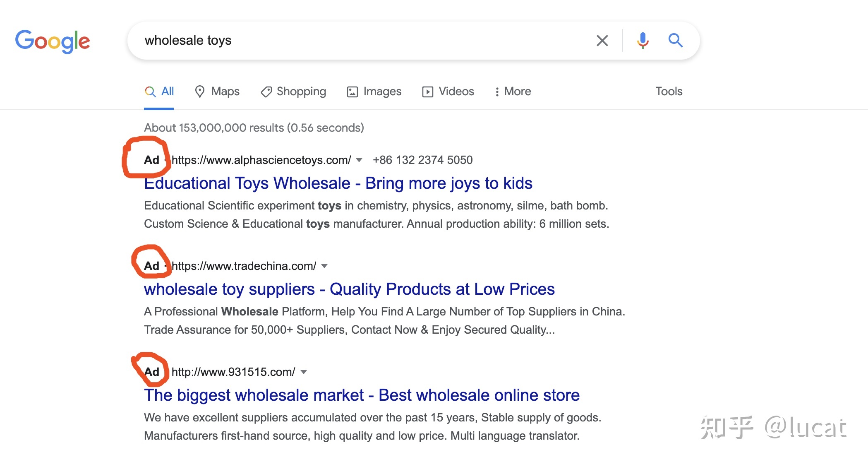
Task: Click the three-dot icon beside More
Action: 497,92
